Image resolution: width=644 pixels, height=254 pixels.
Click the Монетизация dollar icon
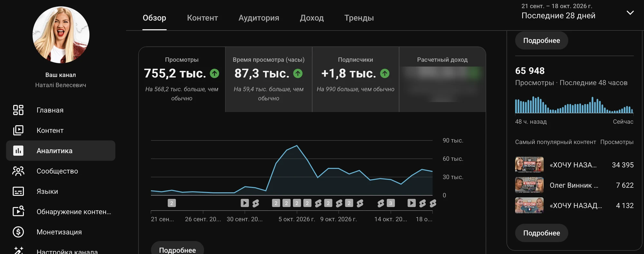pyautogui.click(x=18, y=232)
